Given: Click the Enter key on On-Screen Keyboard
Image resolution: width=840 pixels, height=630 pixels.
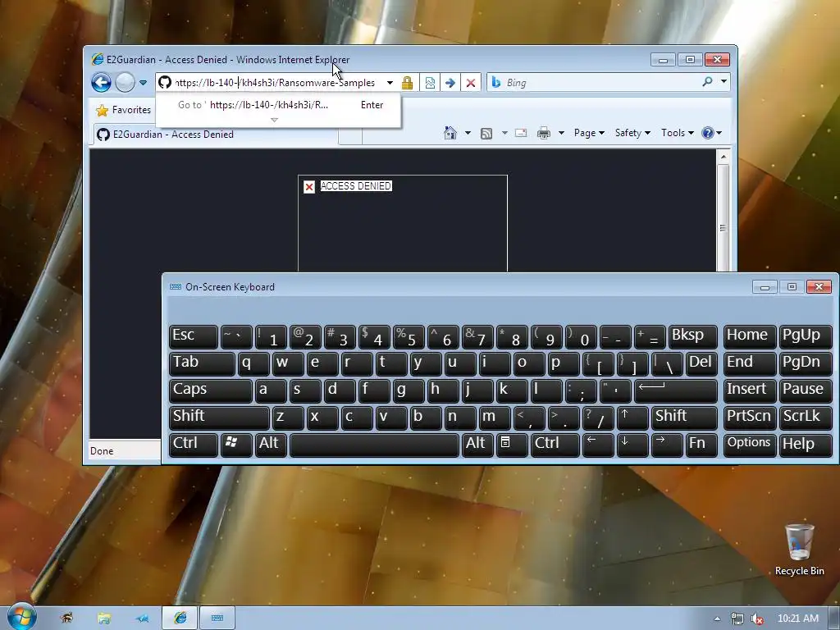Looking at the screenshot, I should [676, 391].
